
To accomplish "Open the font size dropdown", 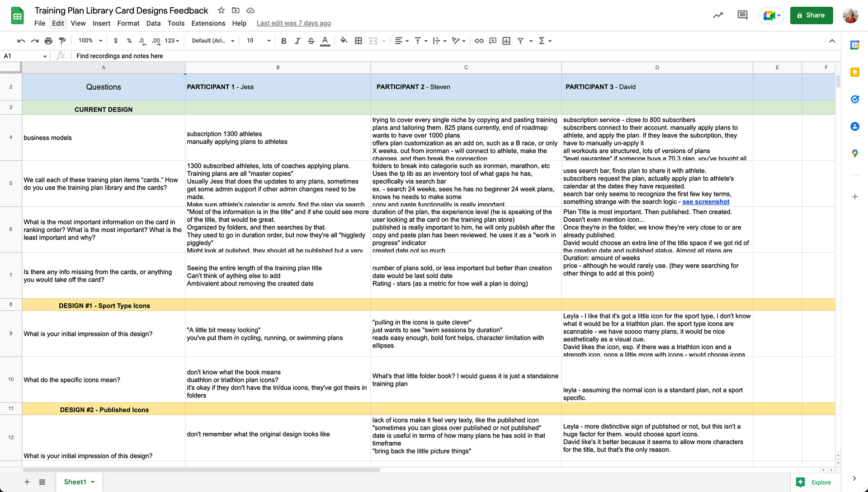I will [x=258, y=41].
